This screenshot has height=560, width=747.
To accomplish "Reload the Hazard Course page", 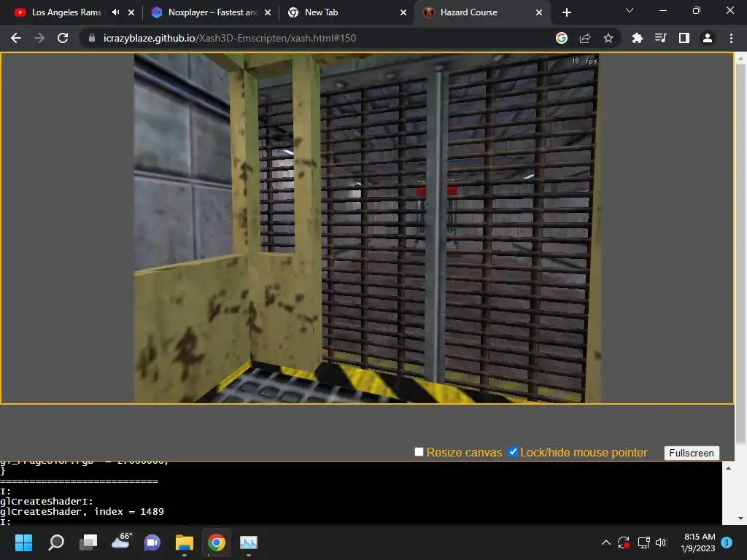I will 63,38.
